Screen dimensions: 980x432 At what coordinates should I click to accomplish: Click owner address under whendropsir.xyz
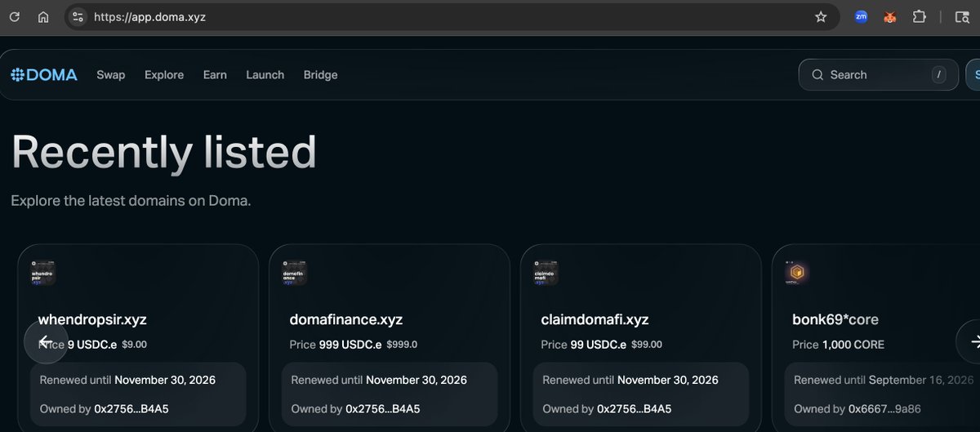pos(131,408)
